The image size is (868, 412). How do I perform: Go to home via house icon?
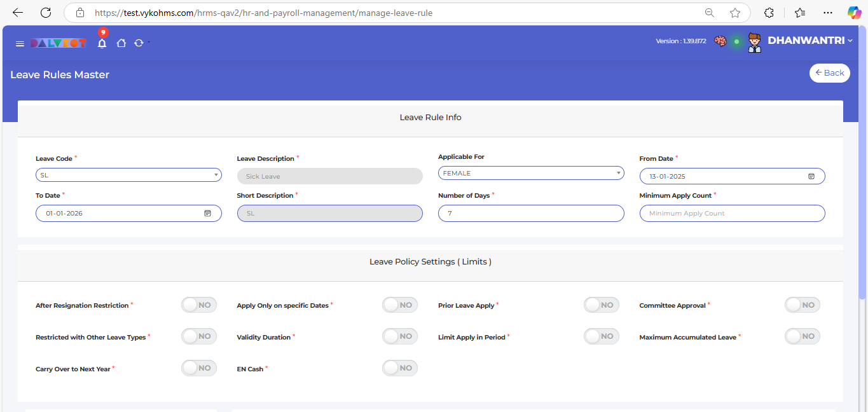coord(121,43)
